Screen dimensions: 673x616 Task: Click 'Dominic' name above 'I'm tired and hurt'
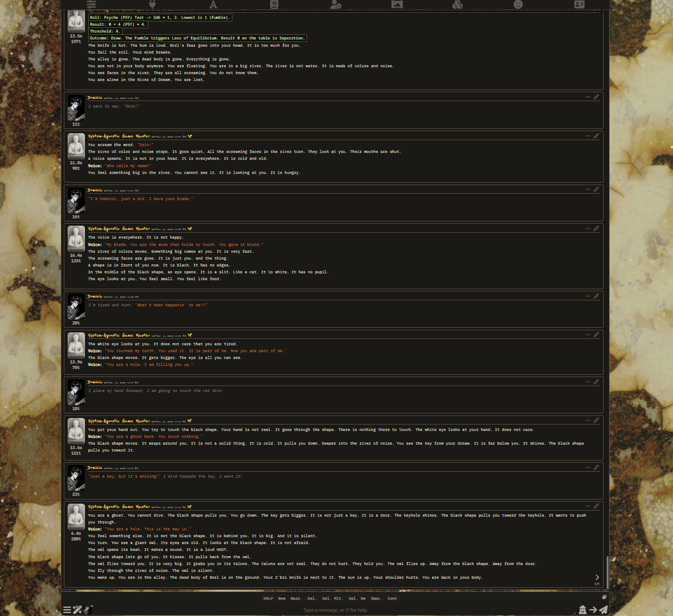95,296
